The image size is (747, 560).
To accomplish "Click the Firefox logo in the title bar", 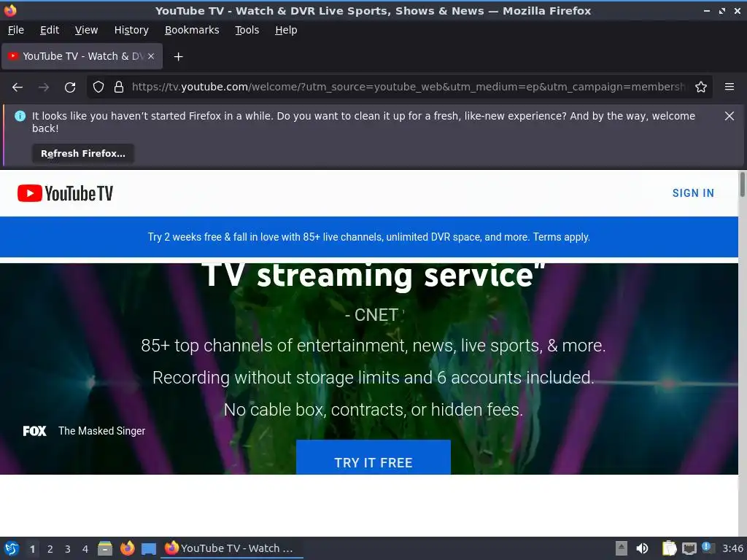I will (x=10, y=10).
